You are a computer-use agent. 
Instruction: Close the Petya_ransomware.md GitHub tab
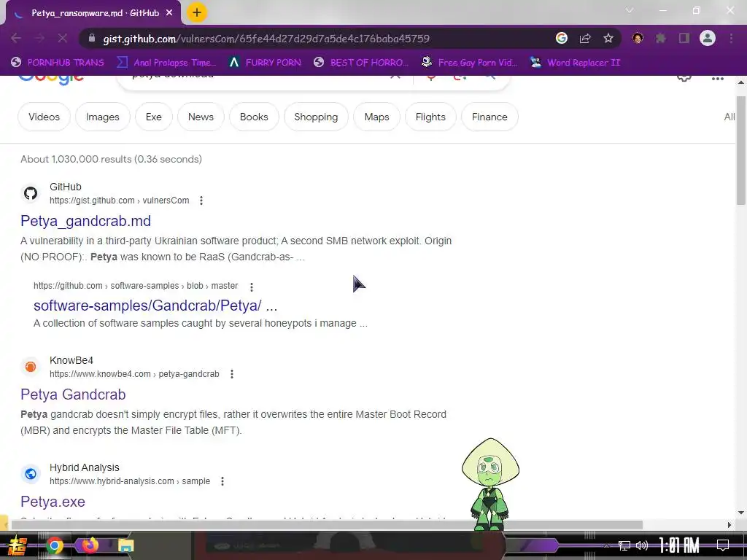pyautogui.click(x=169, y=13)
